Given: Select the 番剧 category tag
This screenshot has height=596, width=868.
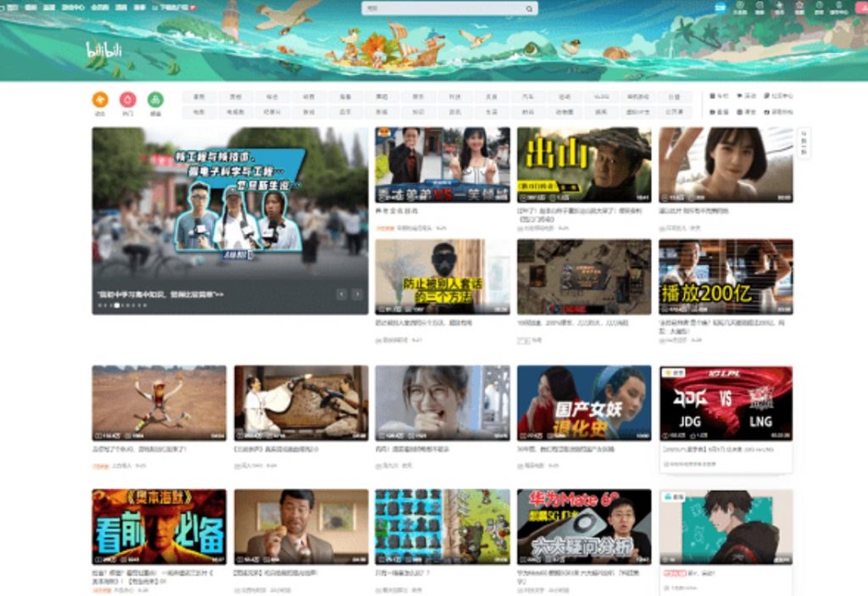Looking at the screenshot, I should tap(198, 97).
